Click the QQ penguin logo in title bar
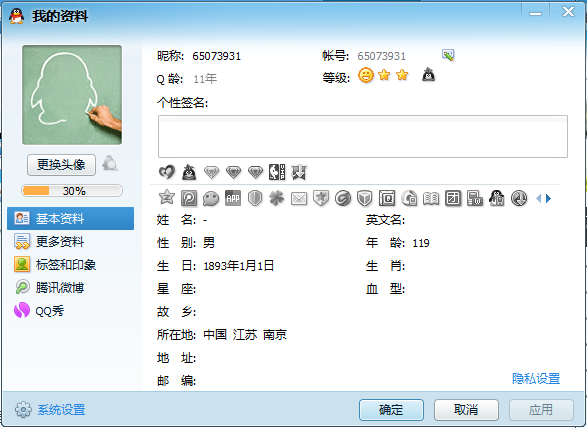 coord(16,16)
